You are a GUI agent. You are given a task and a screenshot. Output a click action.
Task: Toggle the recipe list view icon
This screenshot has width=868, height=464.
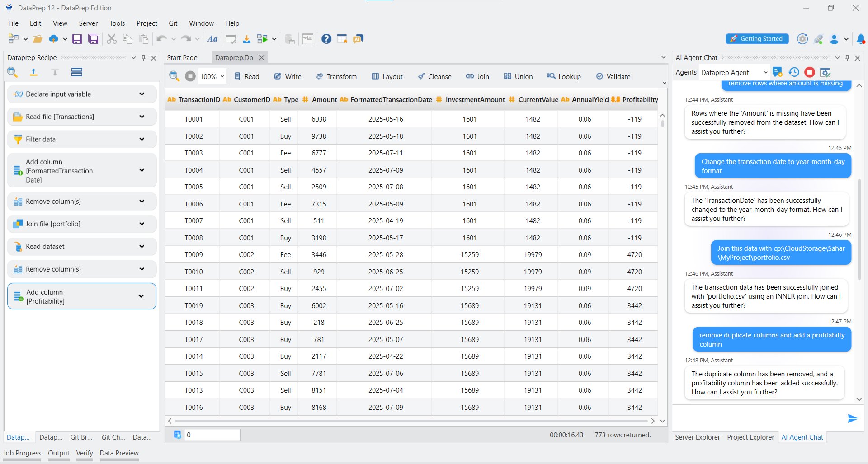click(76, 72)
